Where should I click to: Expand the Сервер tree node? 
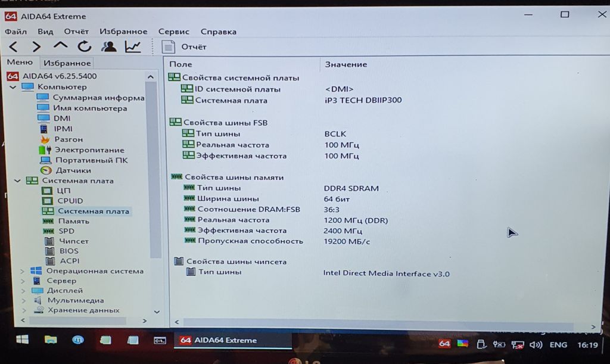coord(23,281)
